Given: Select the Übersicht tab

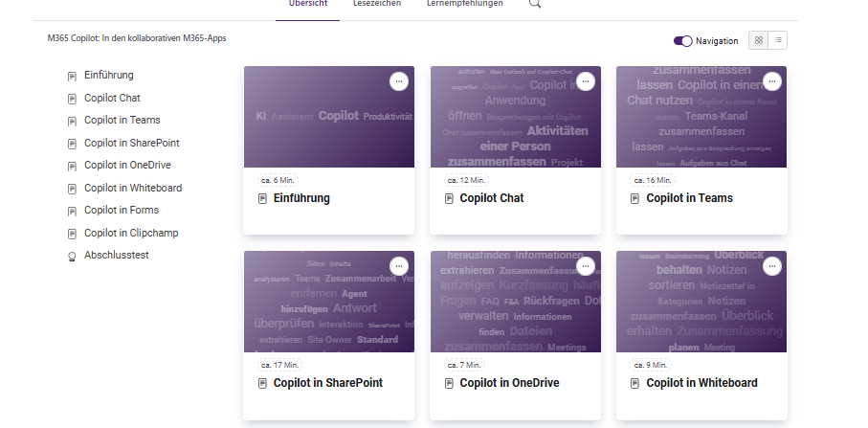Looking at the screenshot, I should point(308,3).
